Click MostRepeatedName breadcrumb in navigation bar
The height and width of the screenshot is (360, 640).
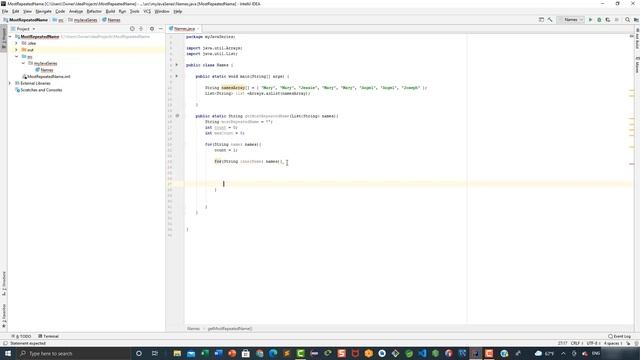(x=26, y=20)
